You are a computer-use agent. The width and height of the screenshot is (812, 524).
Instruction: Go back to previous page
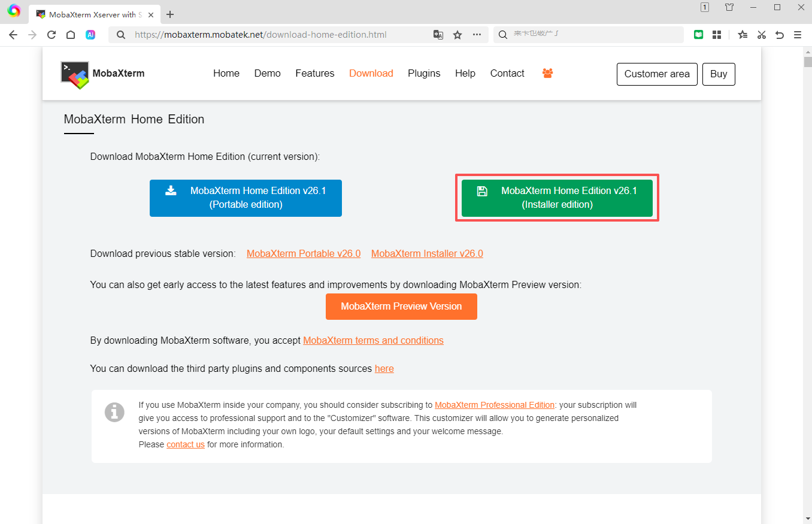pyautogui.click(x=13, y=35)
